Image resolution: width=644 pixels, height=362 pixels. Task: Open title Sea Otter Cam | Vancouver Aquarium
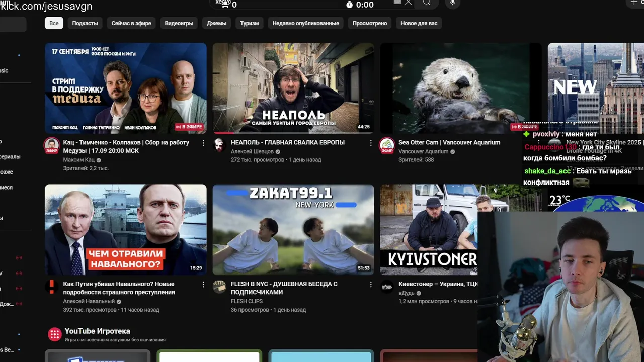coord(449,142)
